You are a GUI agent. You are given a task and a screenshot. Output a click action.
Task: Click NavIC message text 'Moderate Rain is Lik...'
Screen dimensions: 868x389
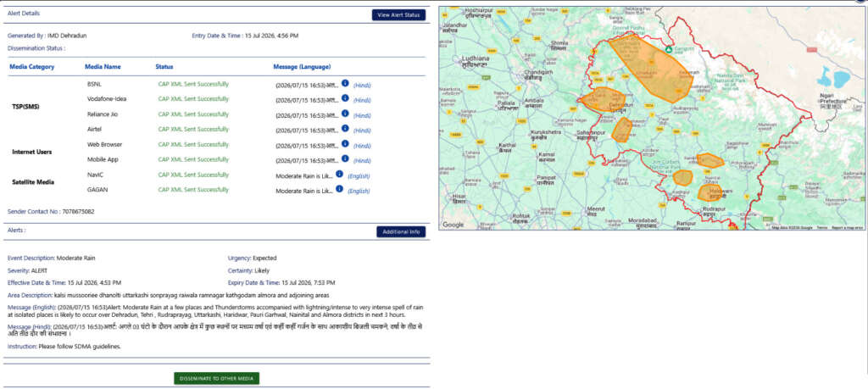(x=304, y=176)
